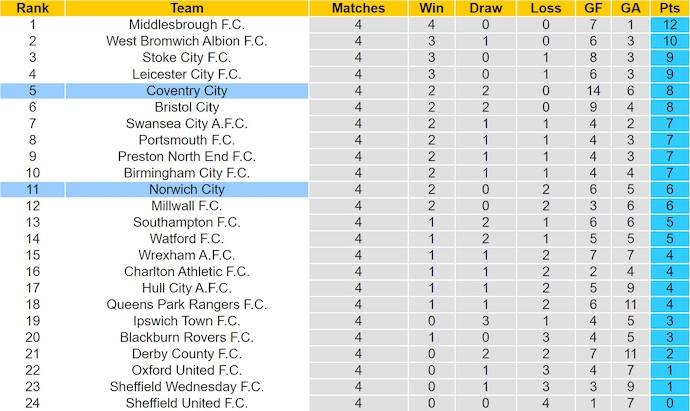Open Ipswich Town F.C. team entry
The width and height of the screenshot is (690, 411).
coord(187,320)
